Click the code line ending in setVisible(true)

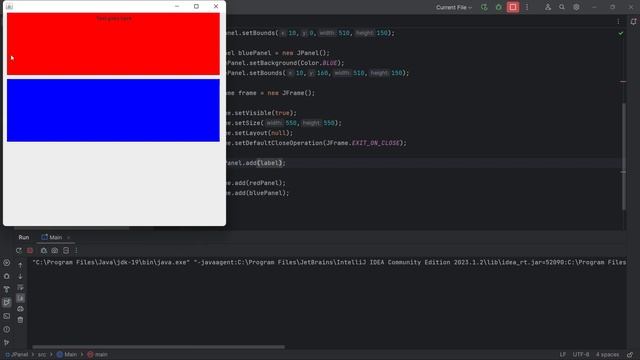(x=261, y=113)
